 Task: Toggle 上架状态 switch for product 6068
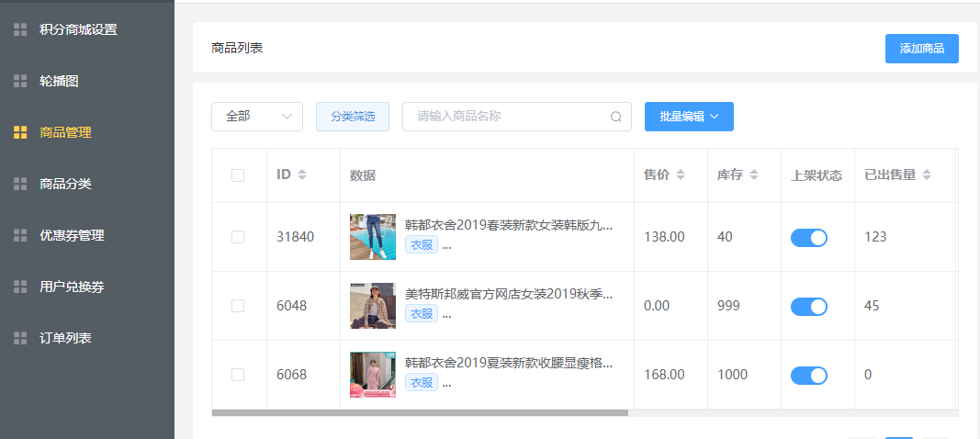pos(809,376)
